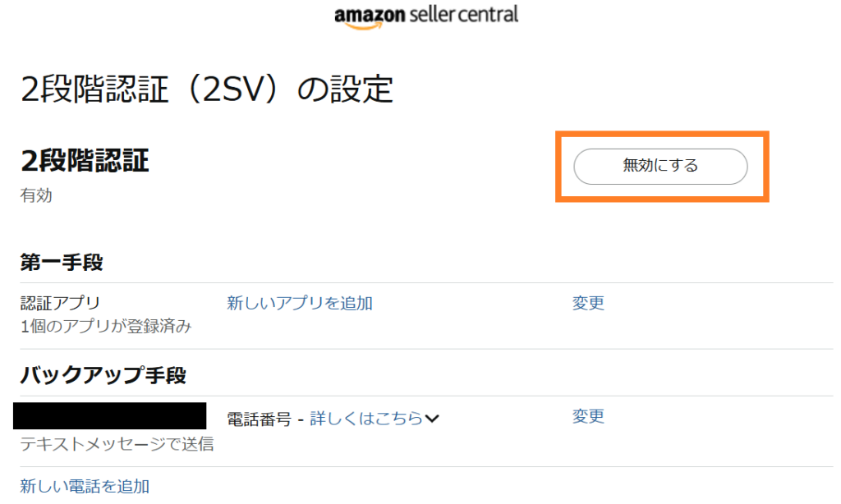The height and width of the screenshot is (504, 841).
Task: Select the bold 2段階認証 section heading
Action: (x=85, y=160)
